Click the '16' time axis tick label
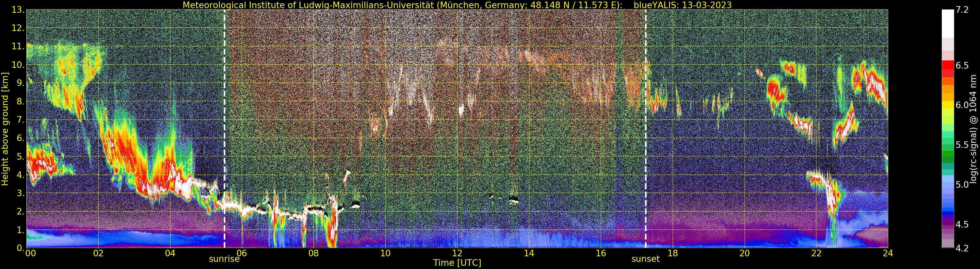Image resolution: width=980 pixels, height=269 pixels. pos(601,253)
